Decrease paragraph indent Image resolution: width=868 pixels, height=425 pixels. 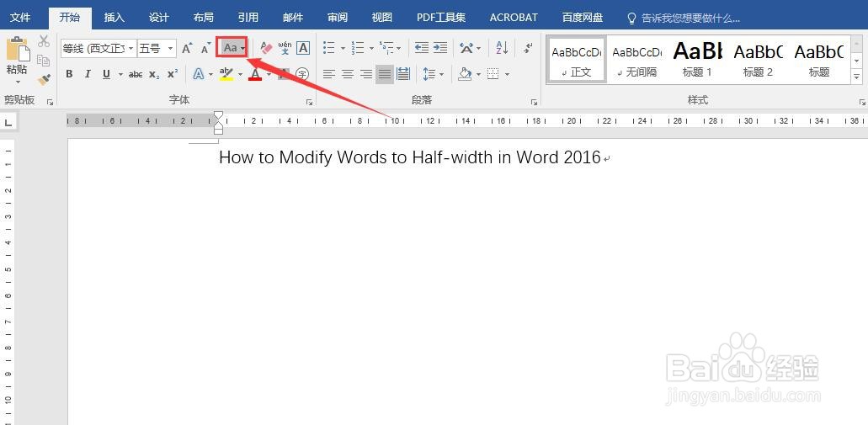click(422, 48)
